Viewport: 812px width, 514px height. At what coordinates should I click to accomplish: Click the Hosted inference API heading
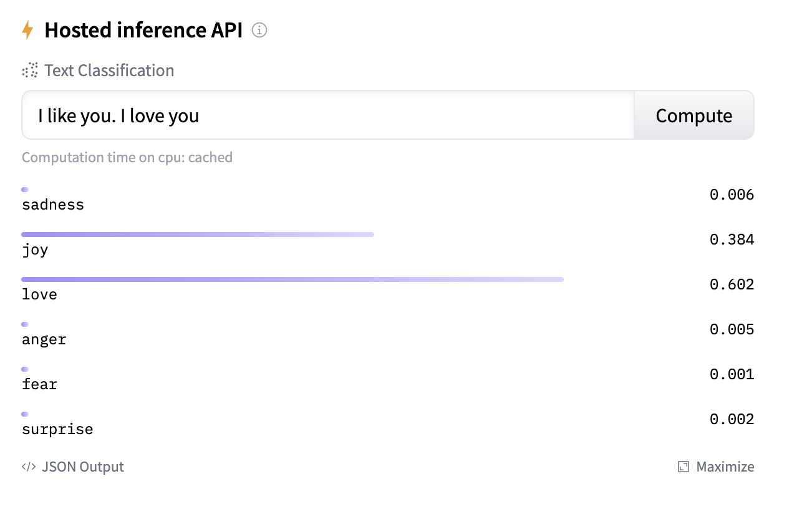tap(143, 30)
